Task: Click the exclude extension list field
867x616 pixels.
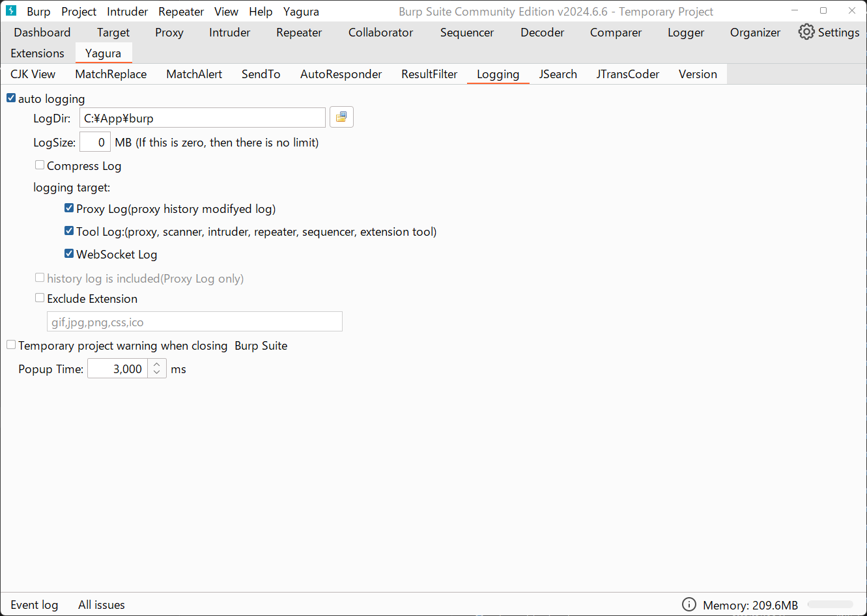Action: [195, 322]
